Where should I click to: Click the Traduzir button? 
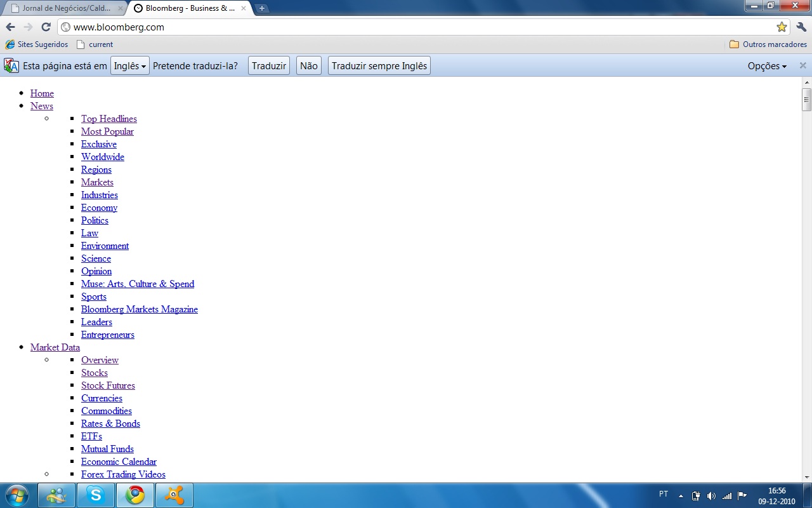pyautogui.click(x=269, y=66)
